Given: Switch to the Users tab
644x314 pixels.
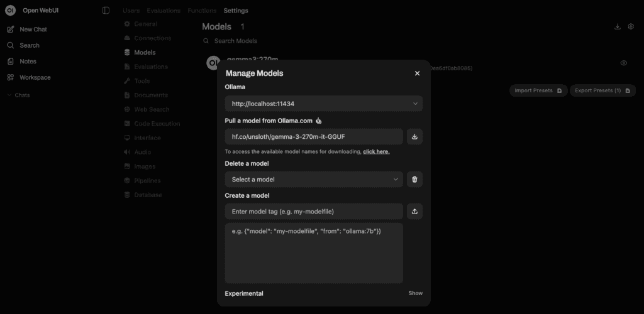Looking at the screenshot, I should point(131,11).
